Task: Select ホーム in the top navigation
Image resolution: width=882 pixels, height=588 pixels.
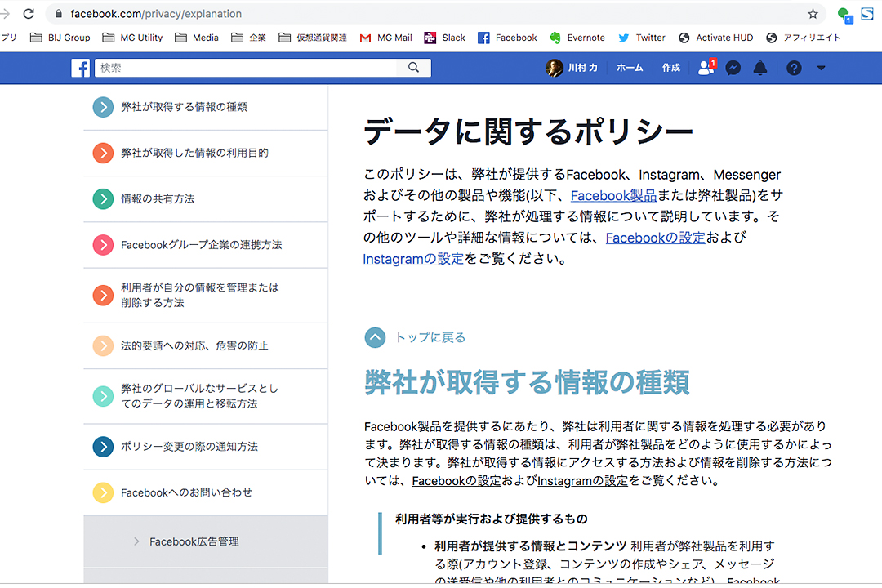Action: (629, 68)
